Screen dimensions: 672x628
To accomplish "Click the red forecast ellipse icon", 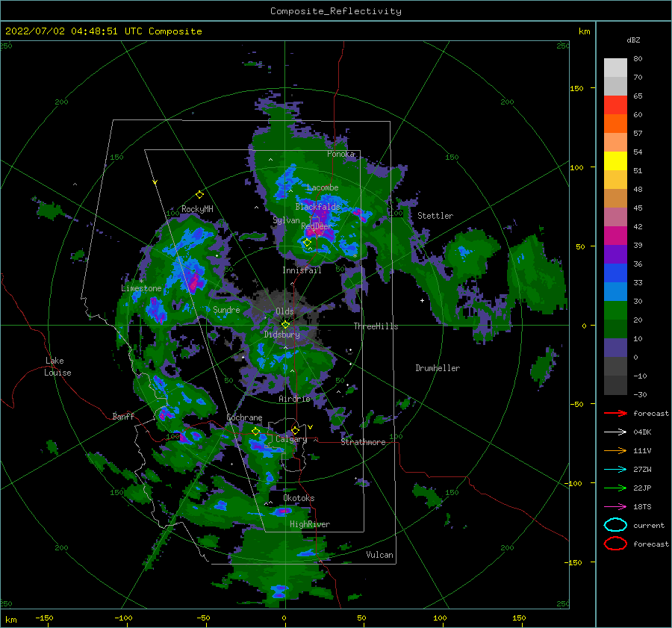I will [615, 544].
